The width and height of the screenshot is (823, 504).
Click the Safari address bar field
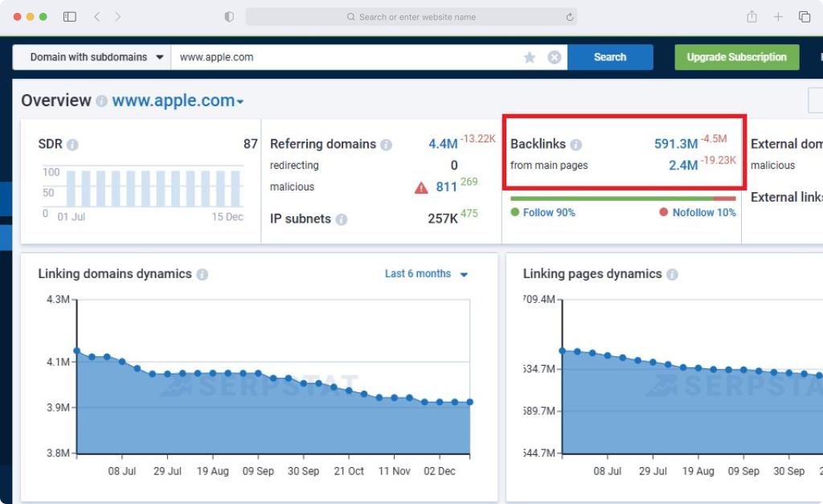411,17
